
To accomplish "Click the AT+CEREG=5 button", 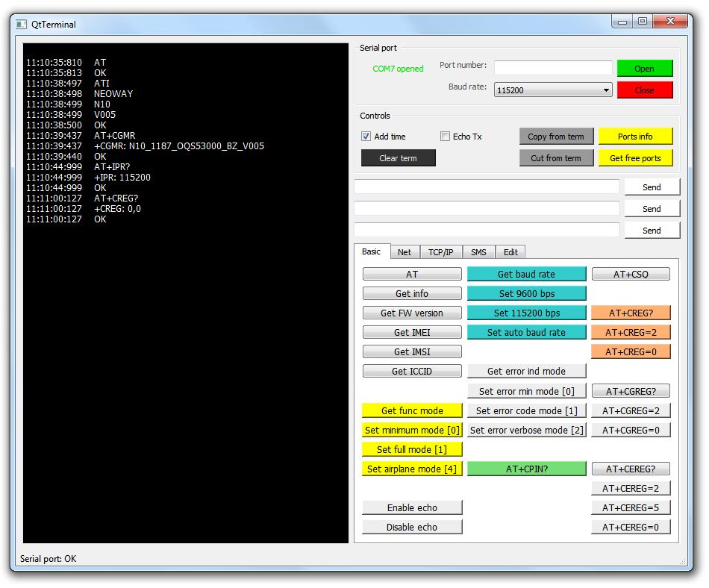I will pyautogui.click(x=631, y=508).
